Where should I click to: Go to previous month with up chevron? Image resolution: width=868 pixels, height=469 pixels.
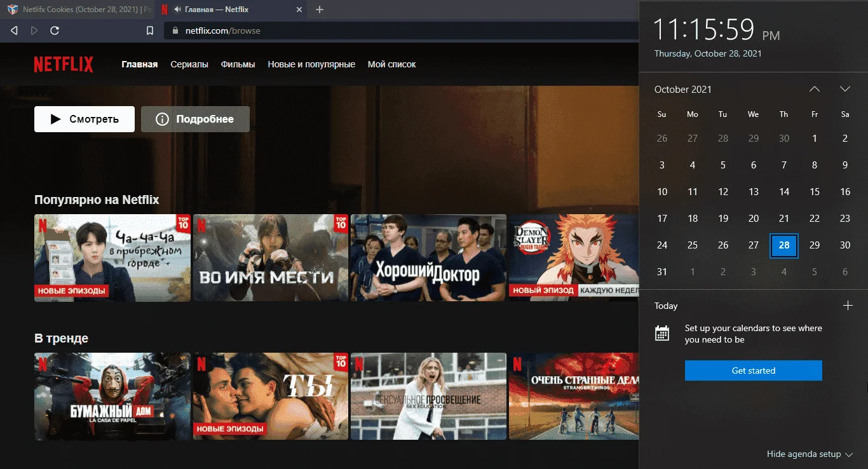point(815,89)
